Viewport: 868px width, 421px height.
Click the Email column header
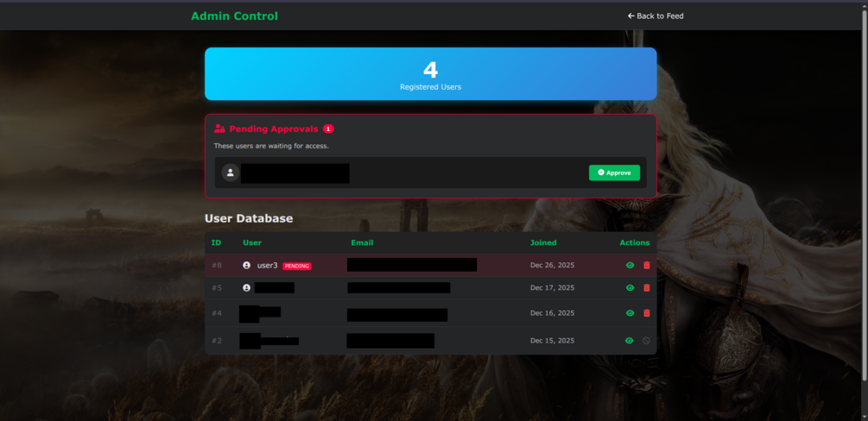point(362,242)
